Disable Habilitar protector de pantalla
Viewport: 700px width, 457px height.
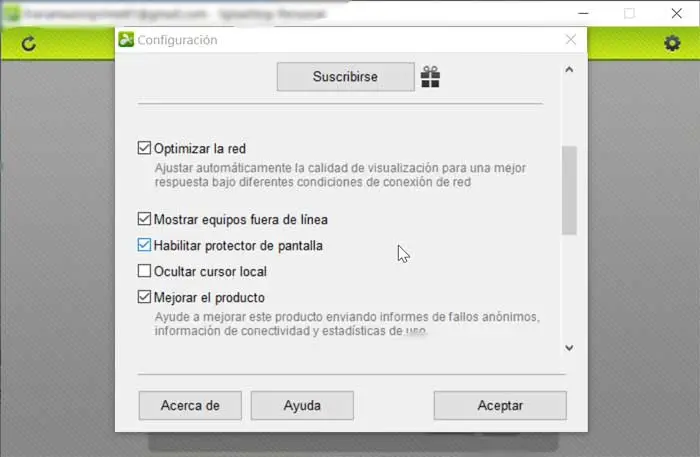click(144, 245)
